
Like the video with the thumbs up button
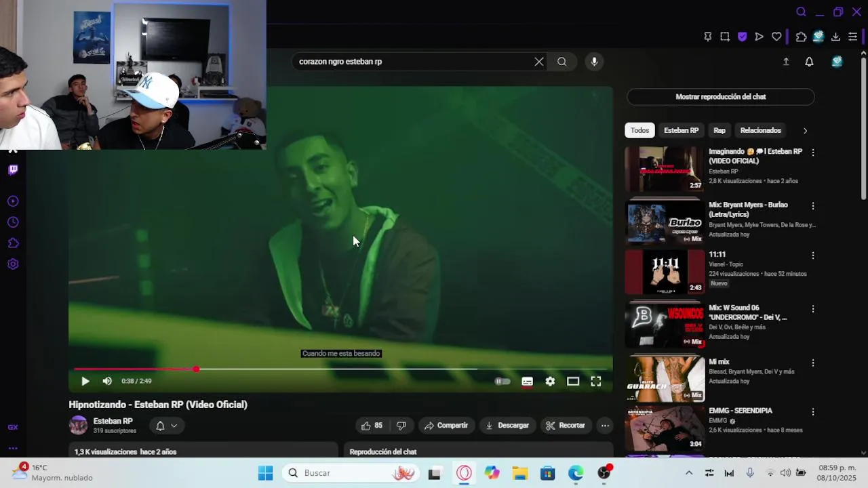[372, 426]
